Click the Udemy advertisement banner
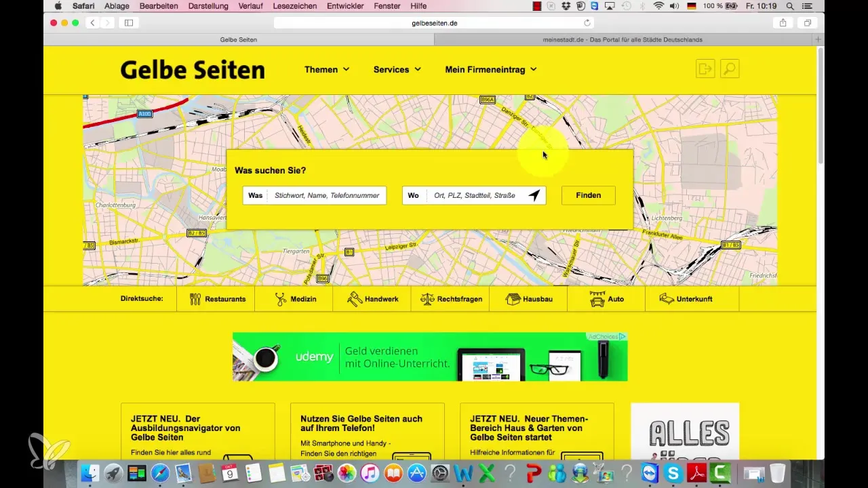The height and width of the screenshot is (488, 868). [430, 357]
